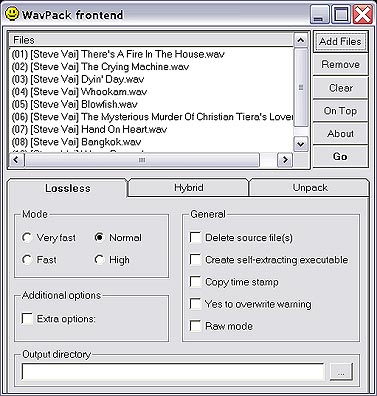Open the output directory browse button
Viewport: 377px width, 396px height.
[341, 372]
